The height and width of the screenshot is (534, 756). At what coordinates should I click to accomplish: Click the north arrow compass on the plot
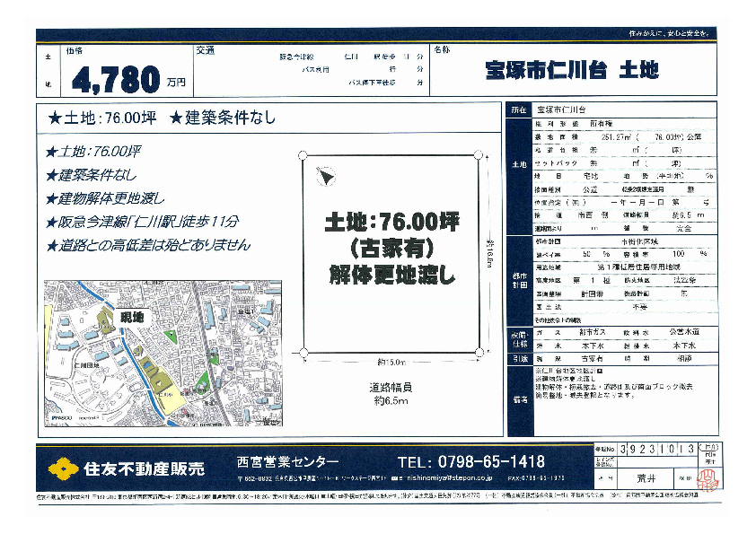[x=326, y=178]
